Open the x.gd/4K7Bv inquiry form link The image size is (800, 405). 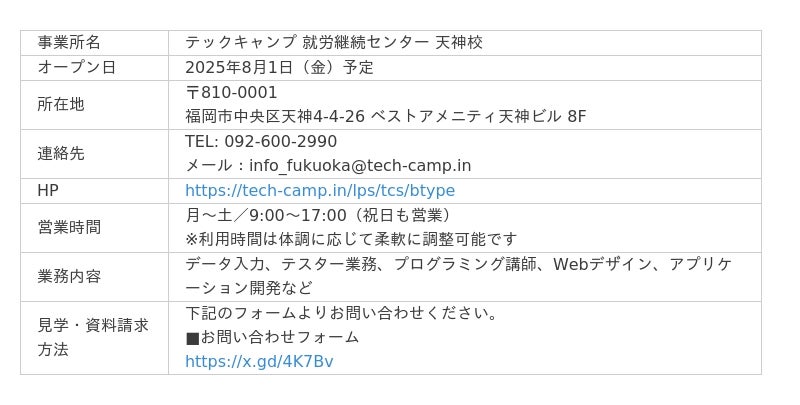point(259,362)
